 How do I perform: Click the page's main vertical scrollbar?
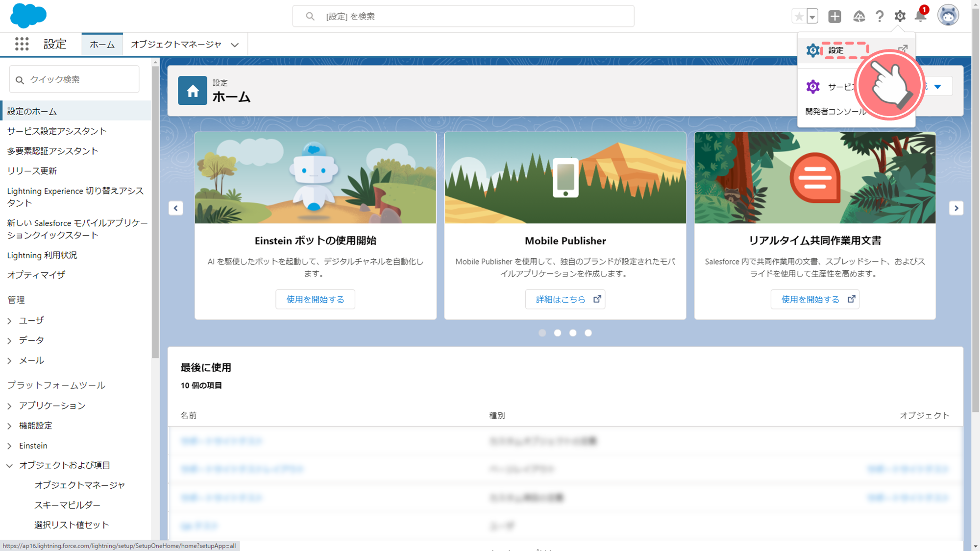pyautogui.click(x=976, y=211)
